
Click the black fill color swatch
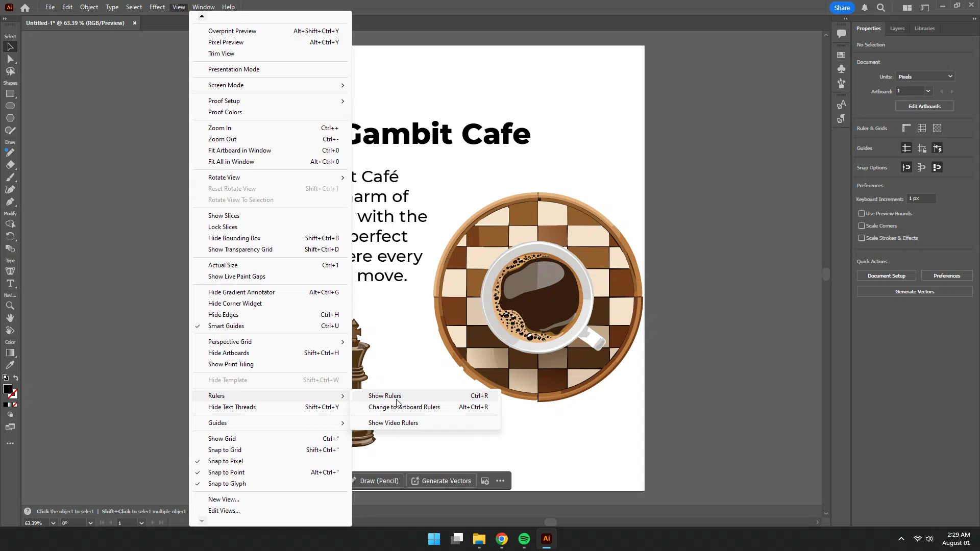point(8,389)
